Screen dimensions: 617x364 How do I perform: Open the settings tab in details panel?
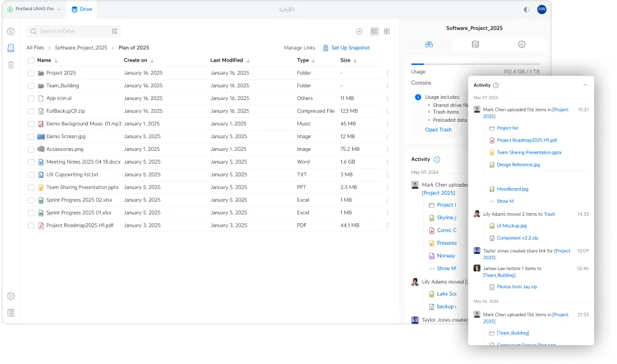pyautogui.click(x=522, y=45)
